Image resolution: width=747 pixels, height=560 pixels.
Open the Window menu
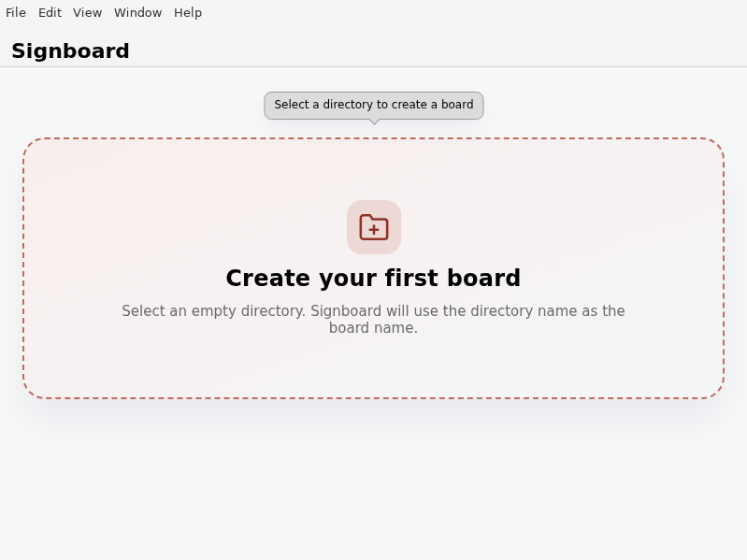[137, 12]
